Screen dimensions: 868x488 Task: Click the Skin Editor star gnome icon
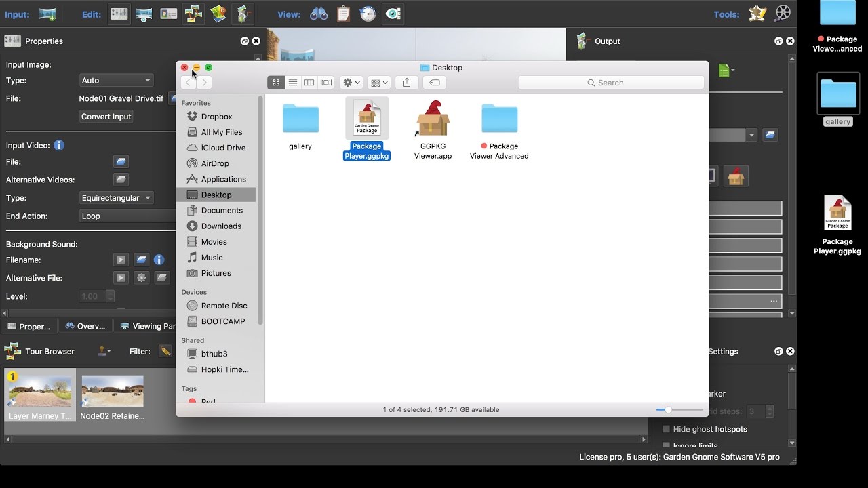757,14
